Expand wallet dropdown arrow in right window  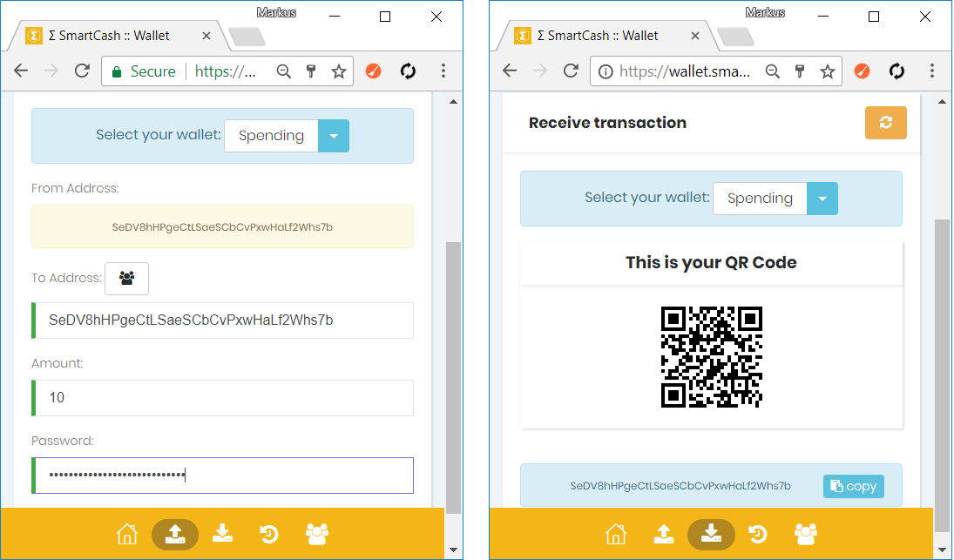point(822,199)
